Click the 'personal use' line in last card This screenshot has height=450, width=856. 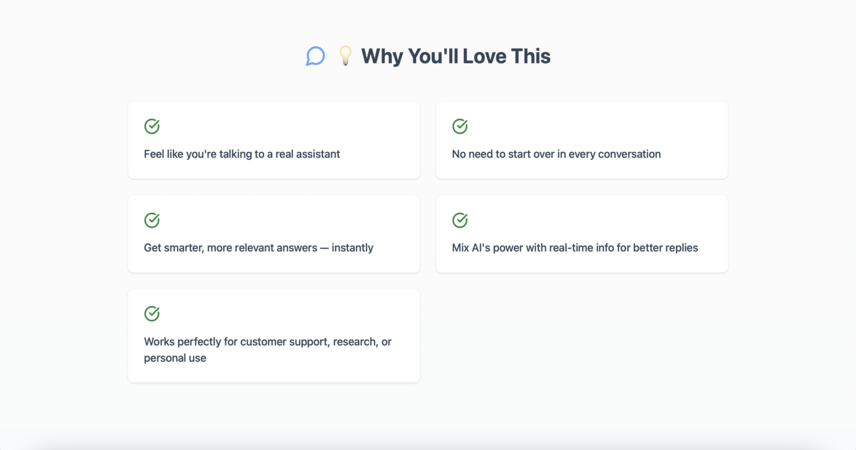click(175, 358)
